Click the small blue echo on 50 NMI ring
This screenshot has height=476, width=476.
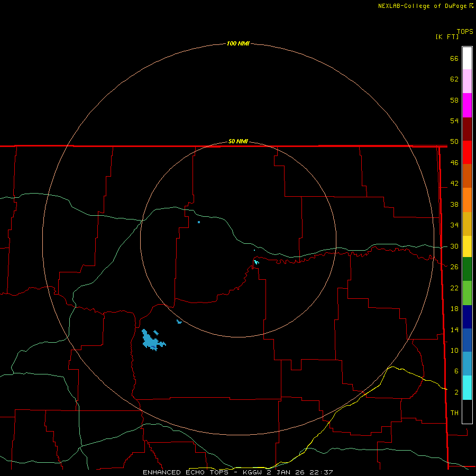click(179, 322)
